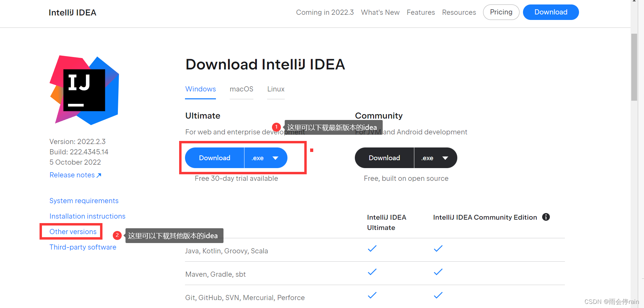Click 'Free 30-day trial available' text
Screen dimensions: 644x308
pyautogui.click(x=236, y=178)
